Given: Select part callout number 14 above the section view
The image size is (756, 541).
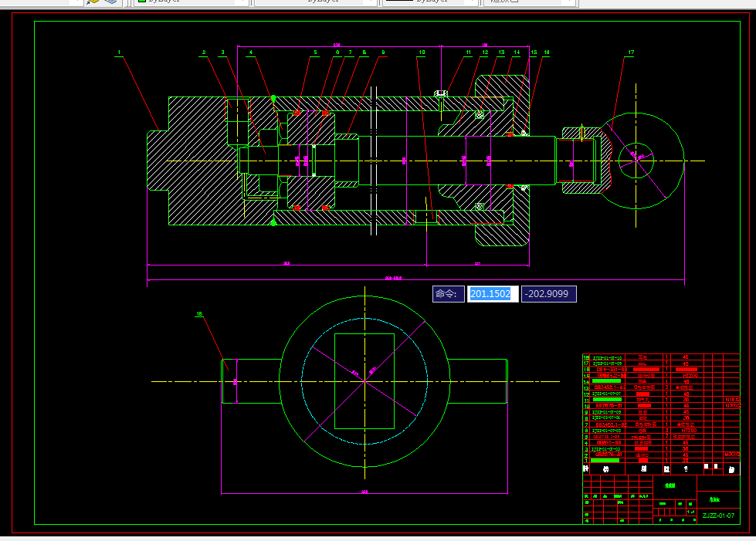Looking at the screenshot, I should coord(517,52).
